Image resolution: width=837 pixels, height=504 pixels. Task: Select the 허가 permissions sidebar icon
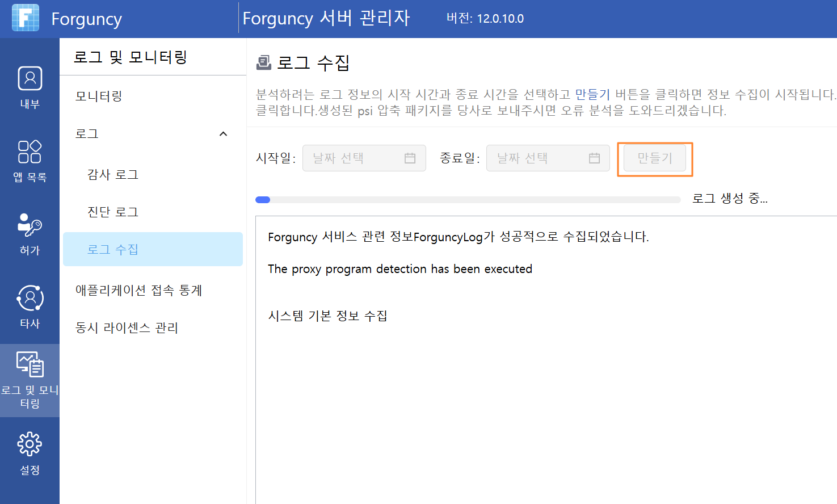click(30, 225)
